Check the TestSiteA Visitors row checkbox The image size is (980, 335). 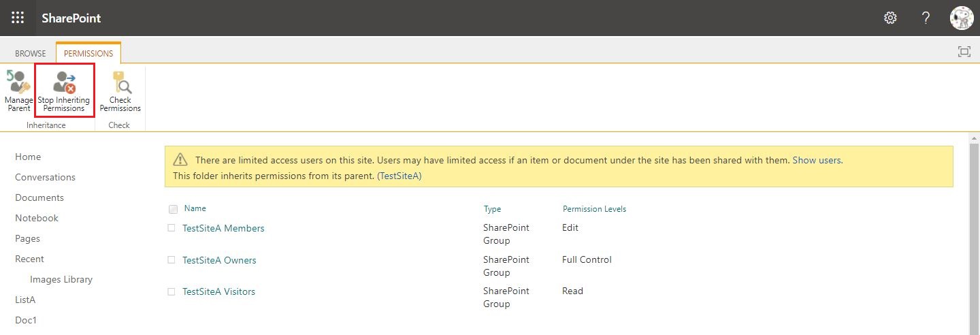point(171,291)
